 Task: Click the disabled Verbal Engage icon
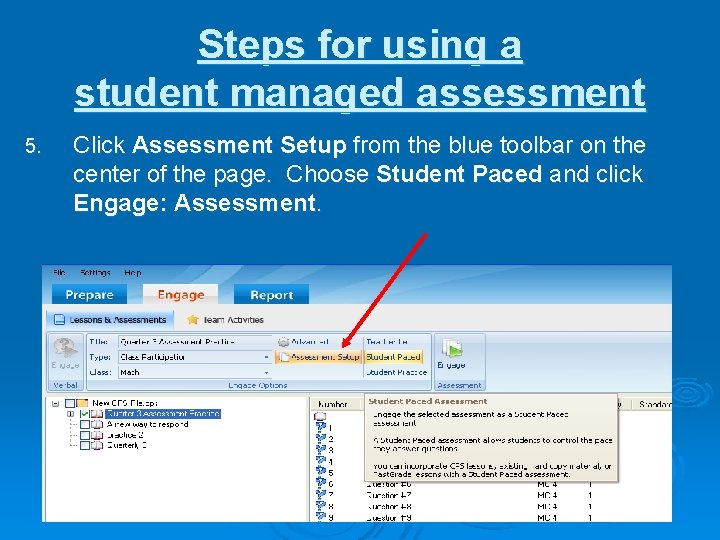[65, 348]
